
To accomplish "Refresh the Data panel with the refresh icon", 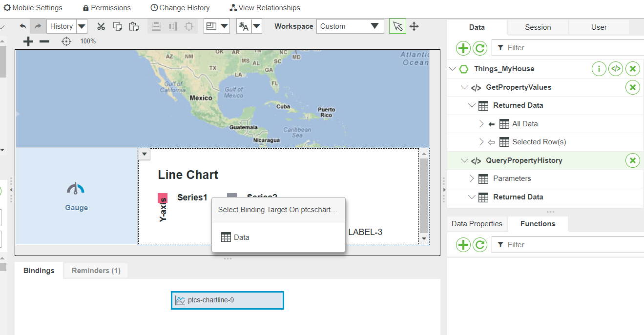I will coord(480,48).
